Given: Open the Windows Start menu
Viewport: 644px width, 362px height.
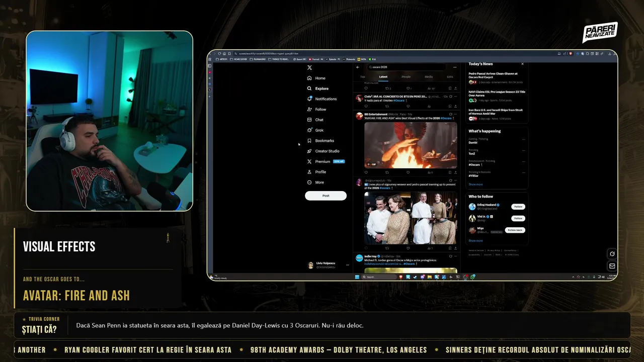Looking at the screenshot, I should pyautogui.click(x=357, y=277).
